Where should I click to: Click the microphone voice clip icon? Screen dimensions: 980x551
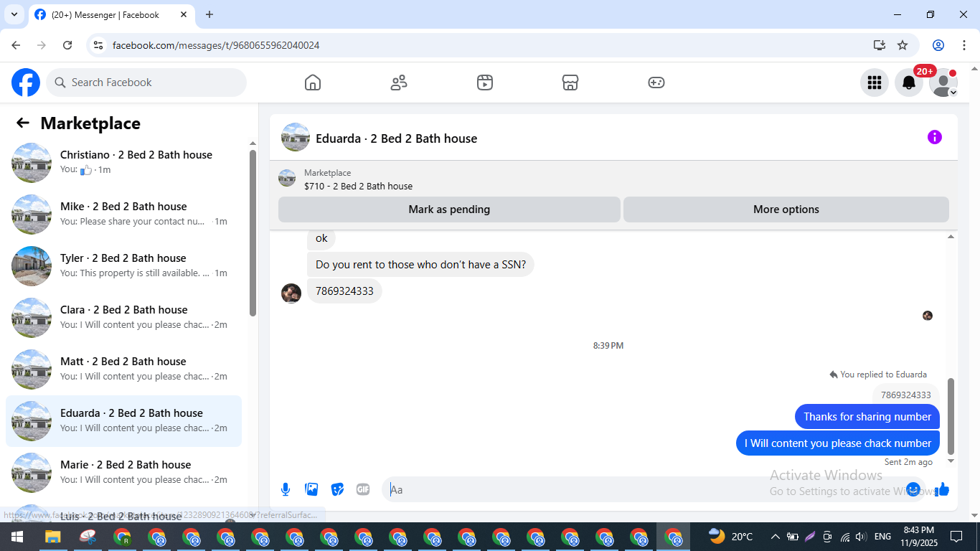click(286, 489)
